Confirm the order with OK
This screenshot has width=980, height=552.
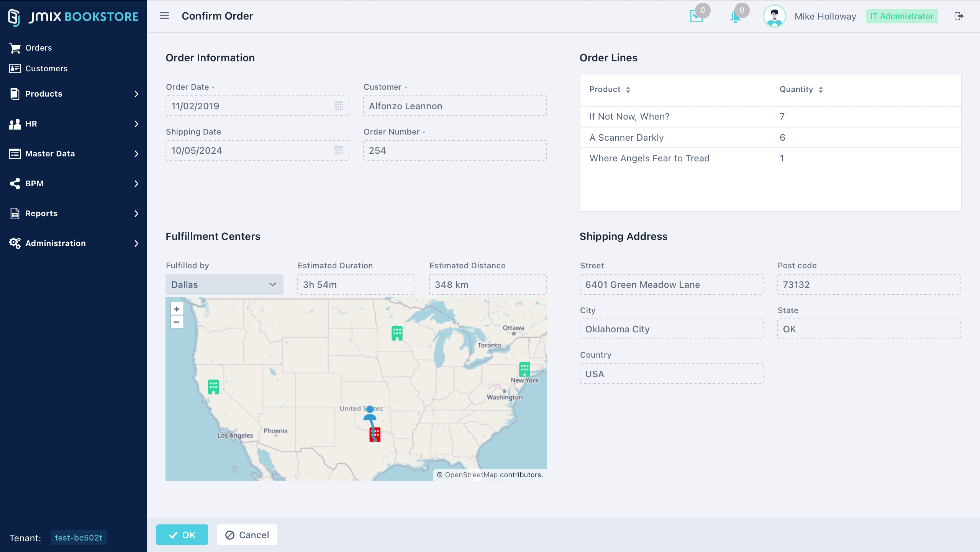[x=182, y=535]
